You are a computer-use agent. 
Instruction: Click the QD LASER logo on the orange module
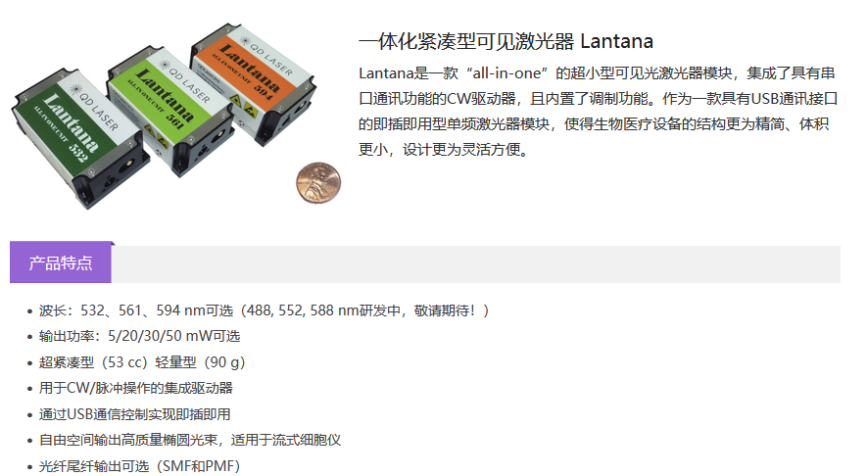point(266,57)
